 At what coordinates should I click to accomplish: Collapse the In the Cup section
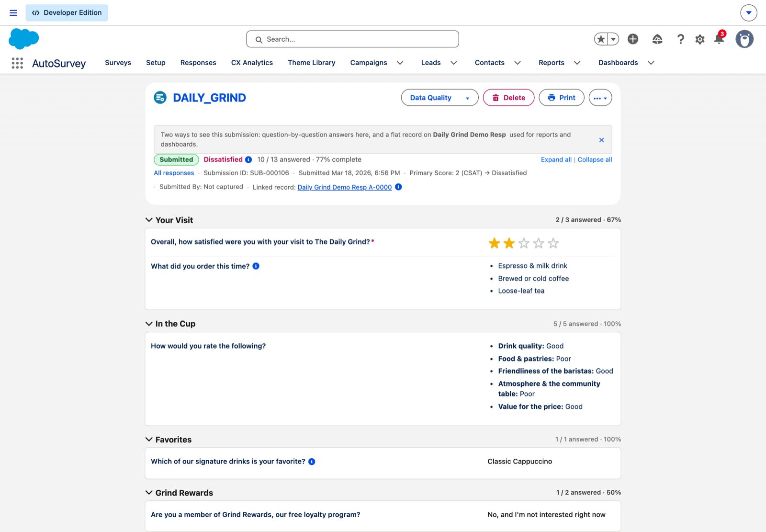[x=149, y=324]
